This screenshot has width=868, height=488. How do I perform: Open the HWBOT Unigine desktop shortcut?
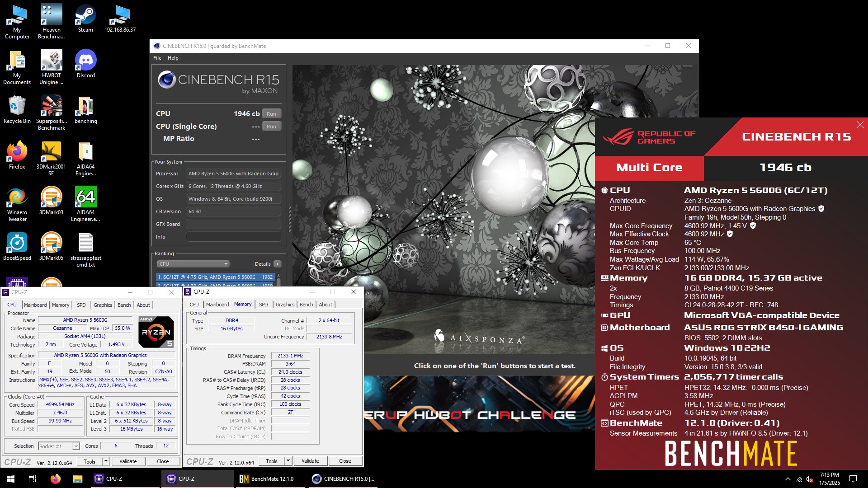[x=51, y=67]
